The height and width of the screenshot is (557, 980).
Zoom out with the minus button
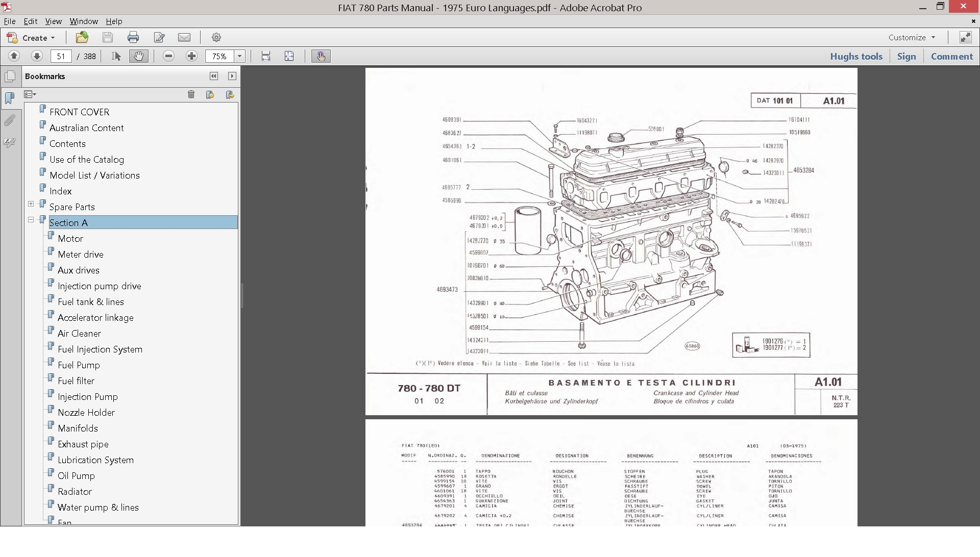point(168,56)
